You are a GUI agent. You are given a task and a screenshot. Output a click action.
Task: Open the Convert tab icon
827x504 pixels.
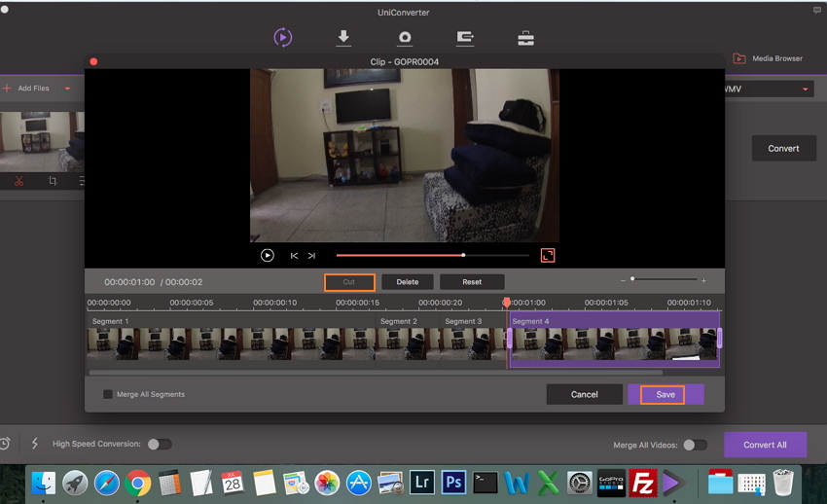283,37
